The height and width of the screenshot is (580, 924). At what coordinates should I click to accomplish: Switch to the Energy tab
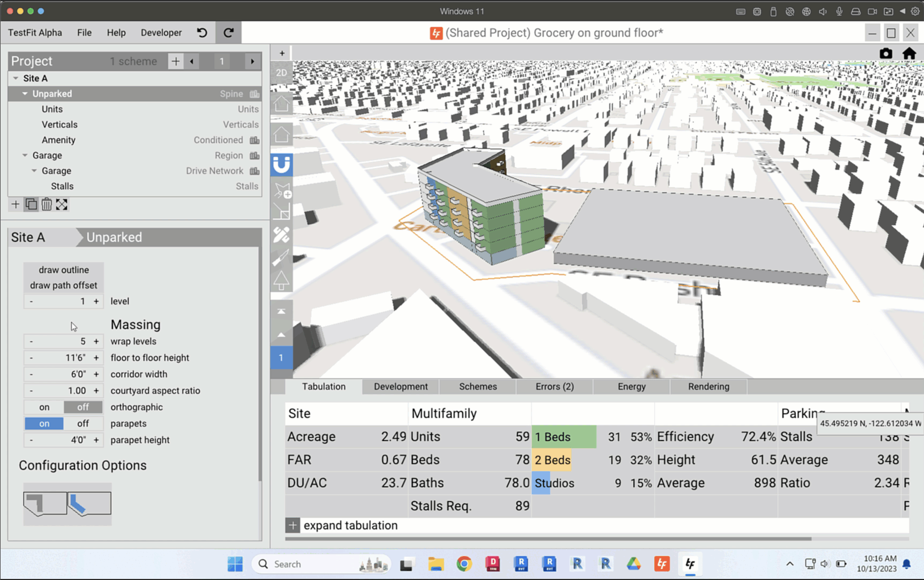(x=631, y=387)
